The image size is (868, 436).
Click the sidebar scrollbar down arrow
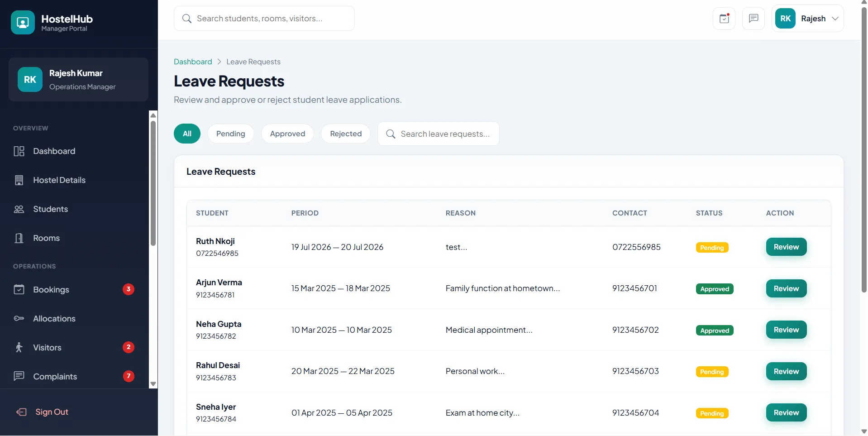(153, 384)
